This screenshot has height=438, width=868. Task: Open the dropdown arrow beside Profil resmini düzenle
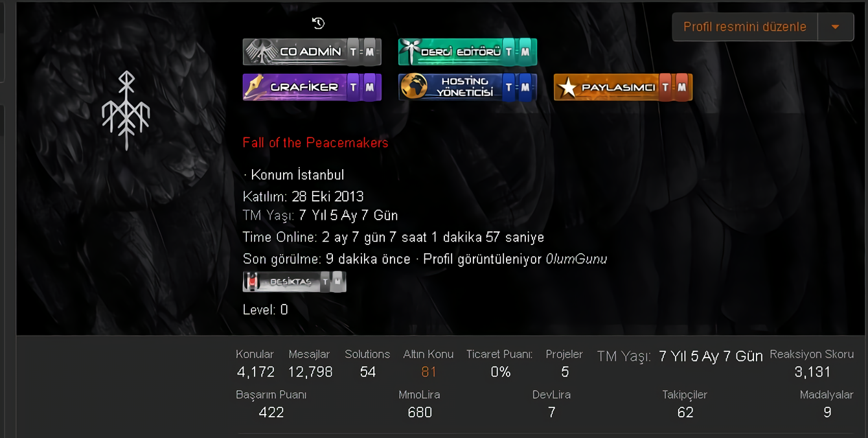click(x=836, y=27)
